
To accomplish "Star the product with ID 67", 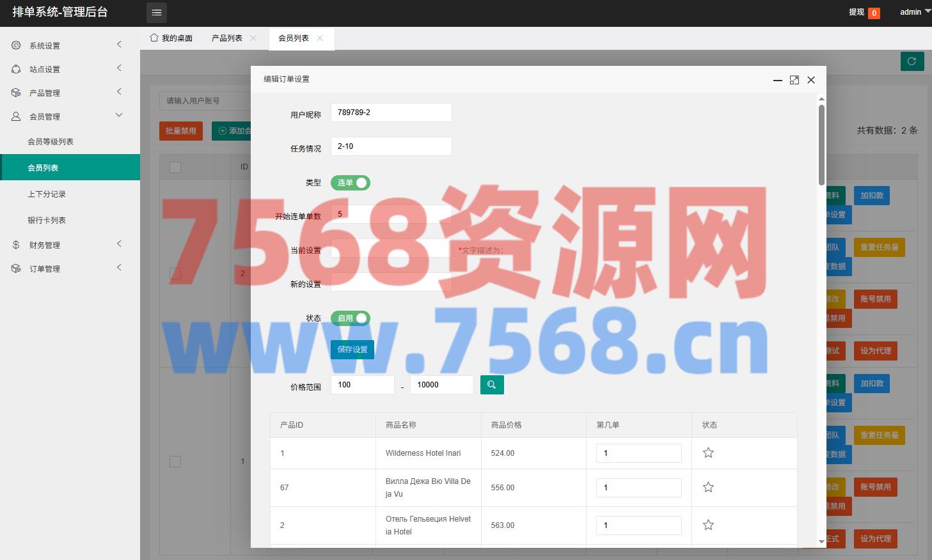I will (x=708, y=488).
